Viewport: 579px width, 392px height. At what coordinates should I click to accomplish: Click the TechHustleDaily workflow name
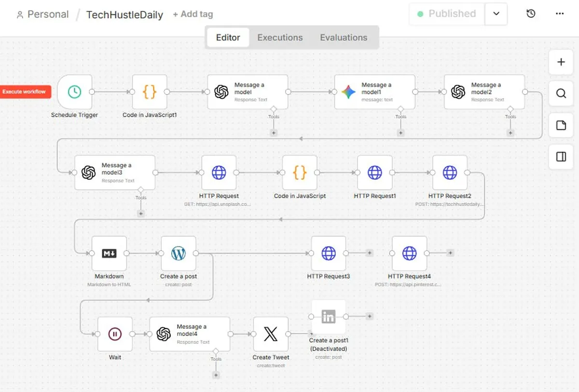click(124, 14)
